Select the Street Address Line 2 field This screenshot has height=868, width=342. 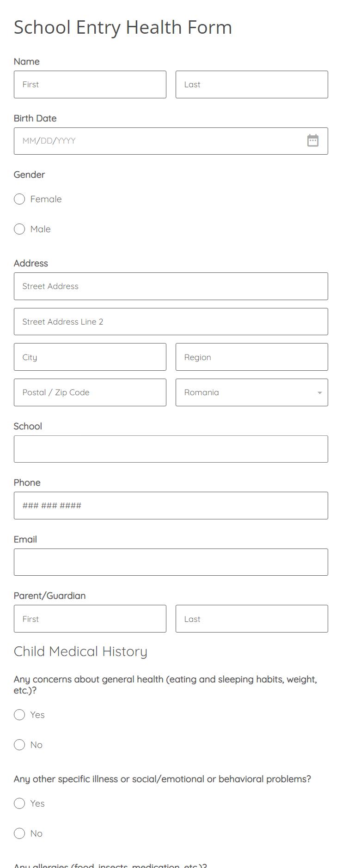171,321
